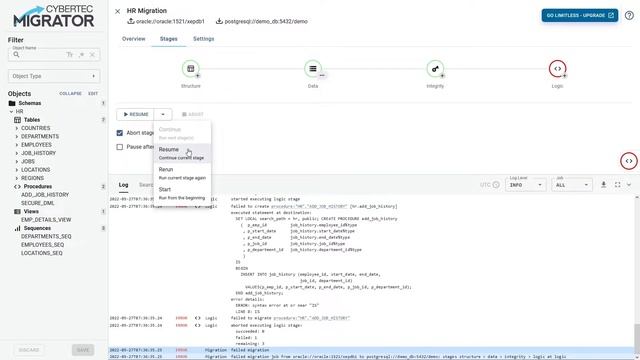
Task: Choose Rerun current stage again
Action: tap(182, 173)
